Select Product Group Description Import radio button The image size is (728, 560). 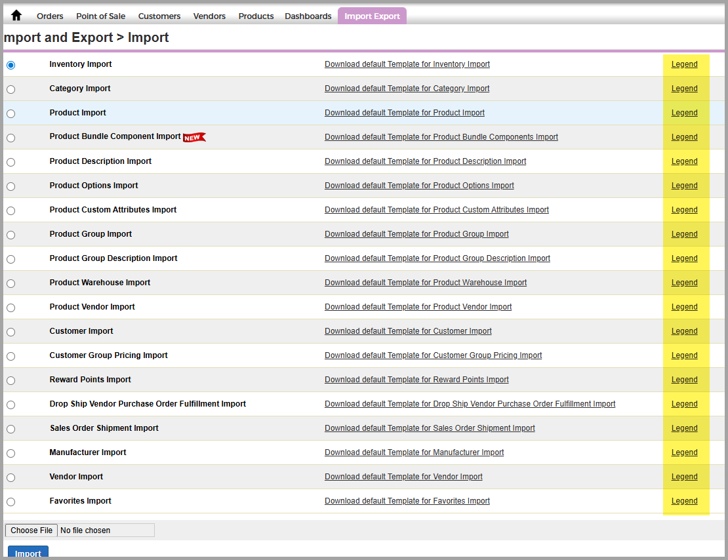click(x=10, y=259)
